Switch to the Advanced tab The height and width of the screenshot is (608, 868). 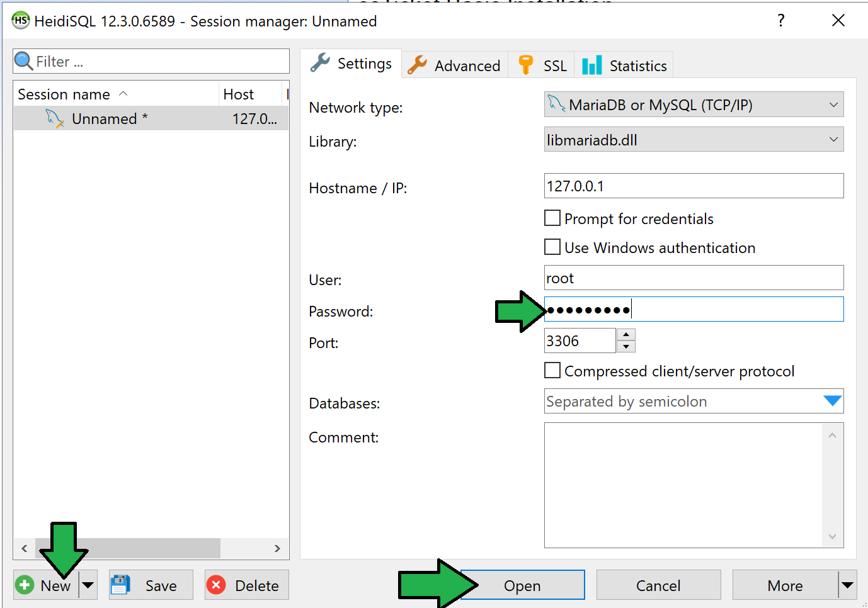point(455,65)
